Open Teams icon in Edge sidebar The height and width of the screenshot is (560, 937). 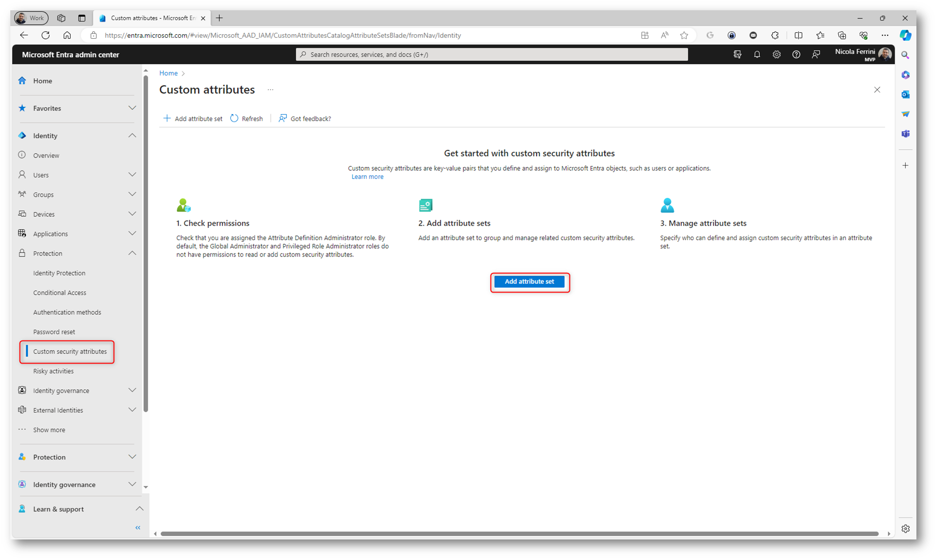coord(905,134)
